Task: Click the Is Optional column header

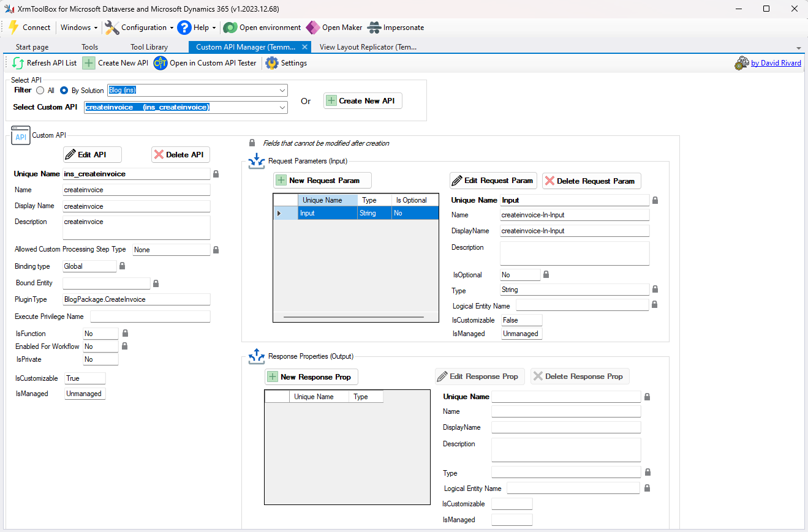Action: click(x=415, y=200)
